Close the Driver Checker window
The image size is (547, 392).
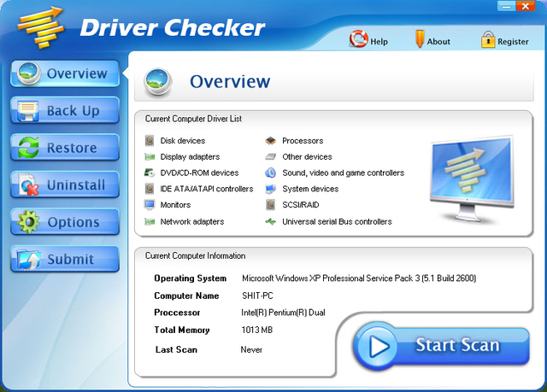[525, 6]
